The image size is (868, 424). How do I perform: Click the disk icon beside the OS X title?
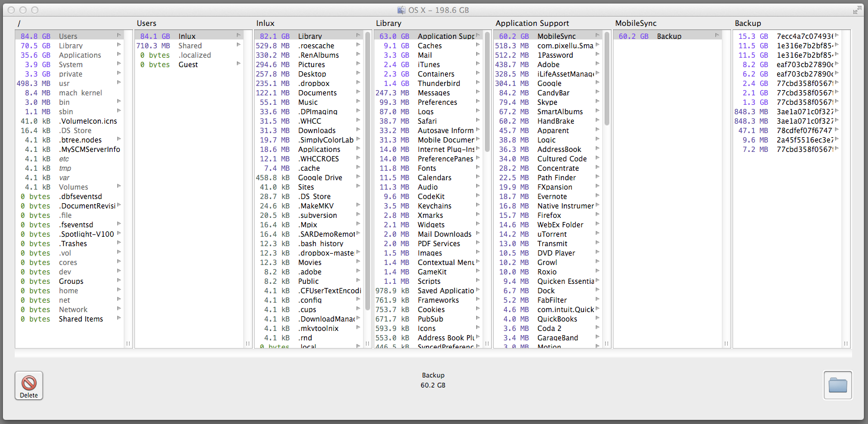point(402,10)
